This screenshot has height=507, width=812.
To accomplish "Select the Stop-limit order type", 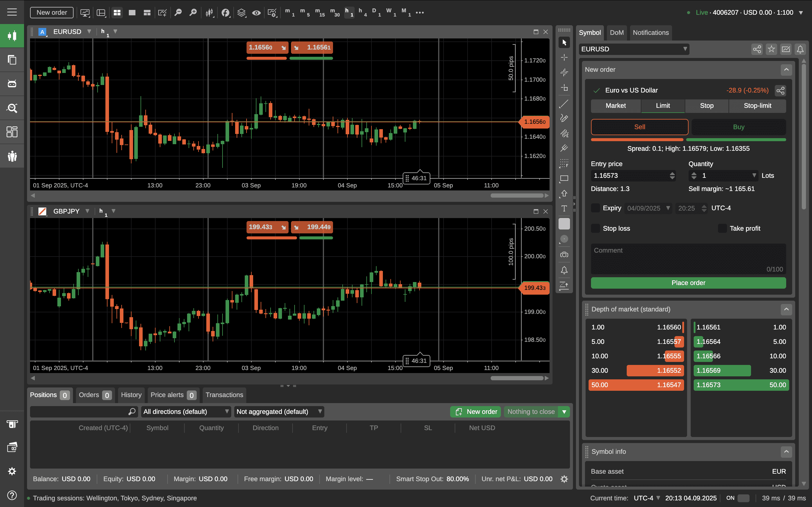I will coord(757,106).
